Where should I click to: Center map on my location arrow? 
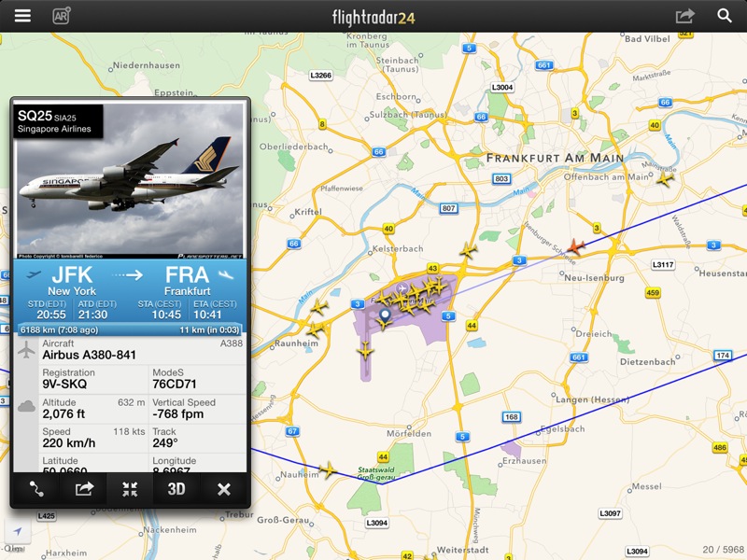point(18,531)
